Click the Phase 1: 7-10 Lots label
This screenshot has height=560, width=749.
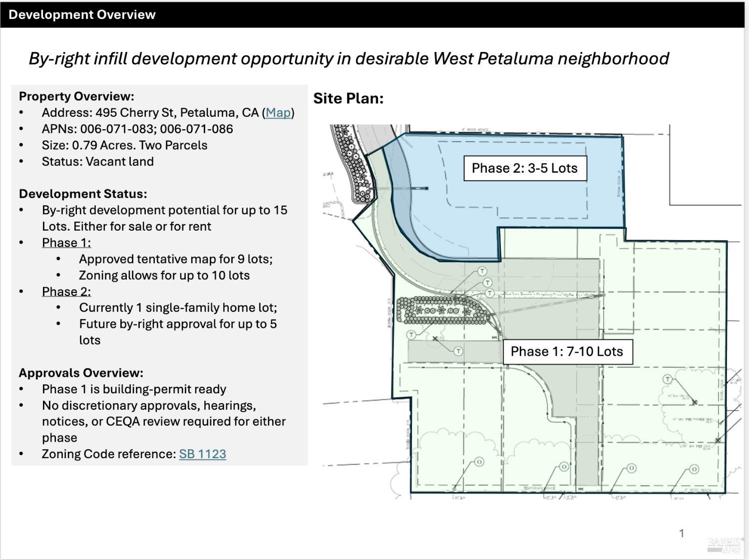pos(567,351)
